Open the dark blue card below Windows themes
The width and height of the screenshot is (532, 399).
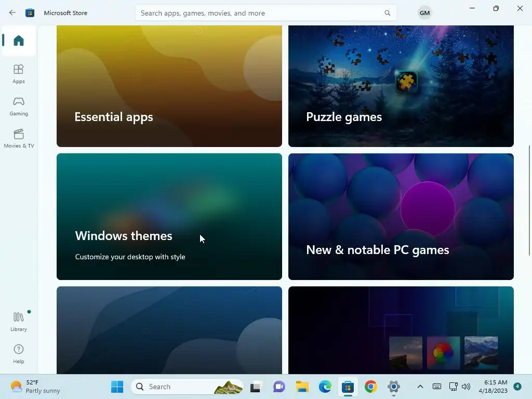169,330
